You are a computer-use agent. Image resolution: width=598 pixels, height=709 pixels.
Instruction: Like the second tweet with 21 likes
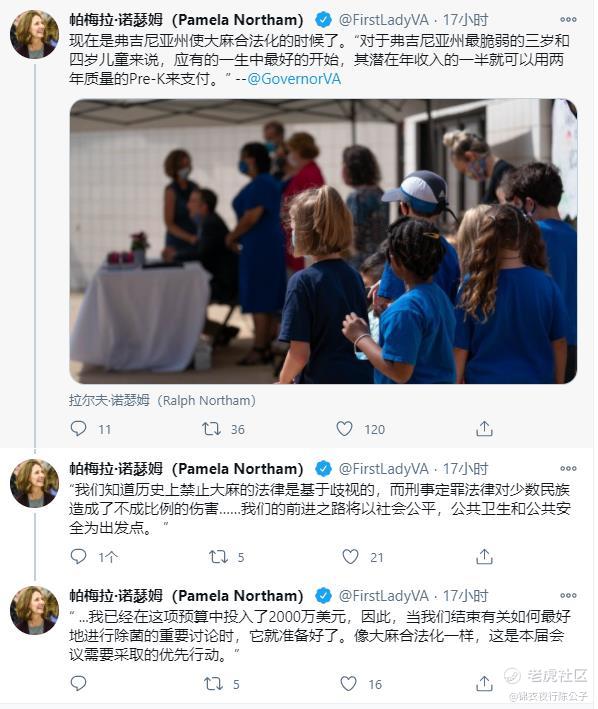coord(350,557)
